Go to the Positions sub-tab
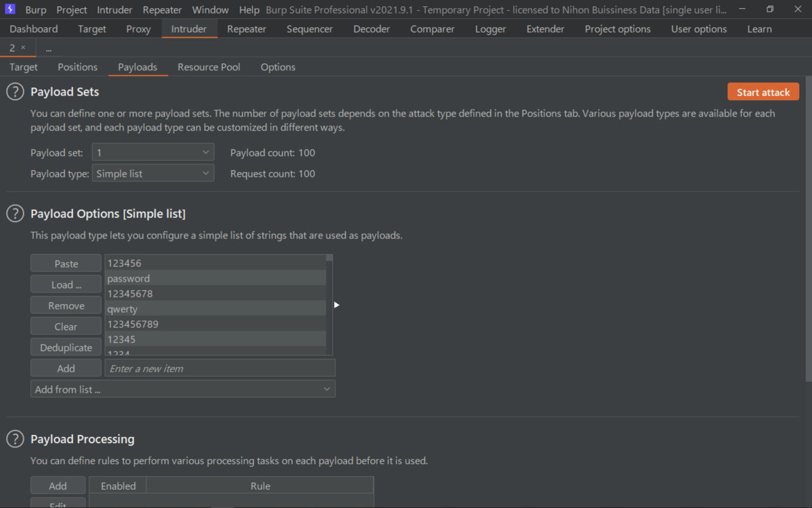The height and width of the screenshot is (508, 812). point(78,67)
